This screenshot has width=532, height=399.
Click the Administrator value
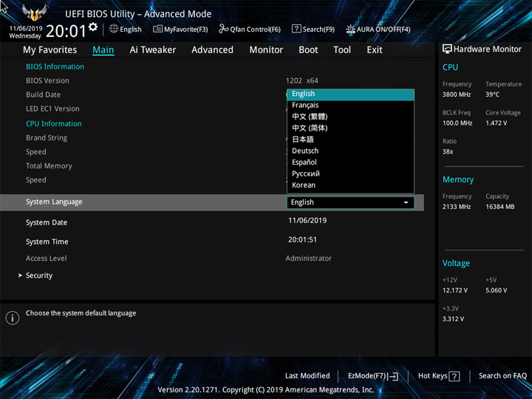coord(308,259)
